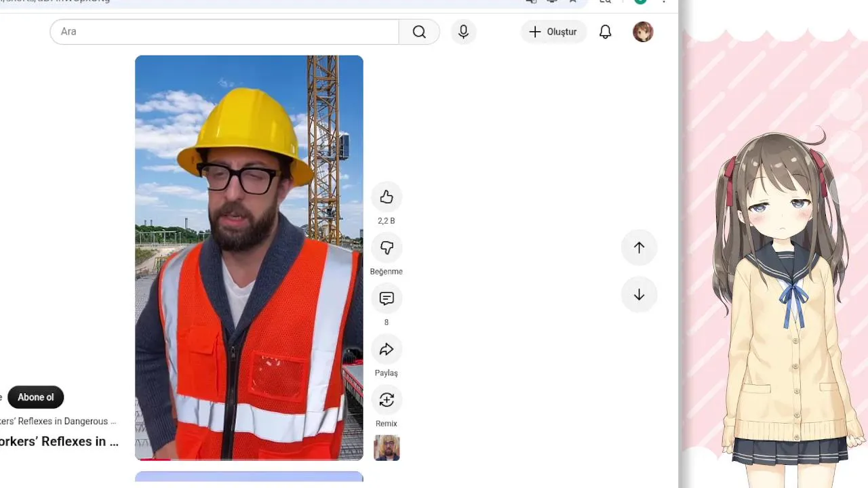Click the small Reflexes in Dangerous text

(x=58, y=422)
